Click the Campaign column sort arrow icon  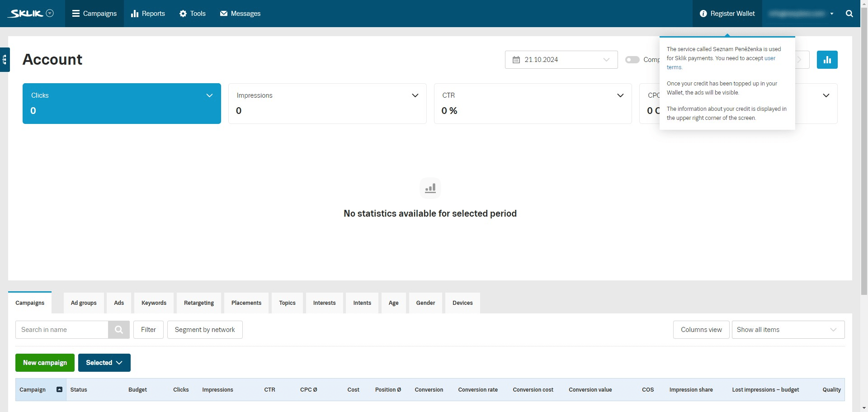pos(59,389)
